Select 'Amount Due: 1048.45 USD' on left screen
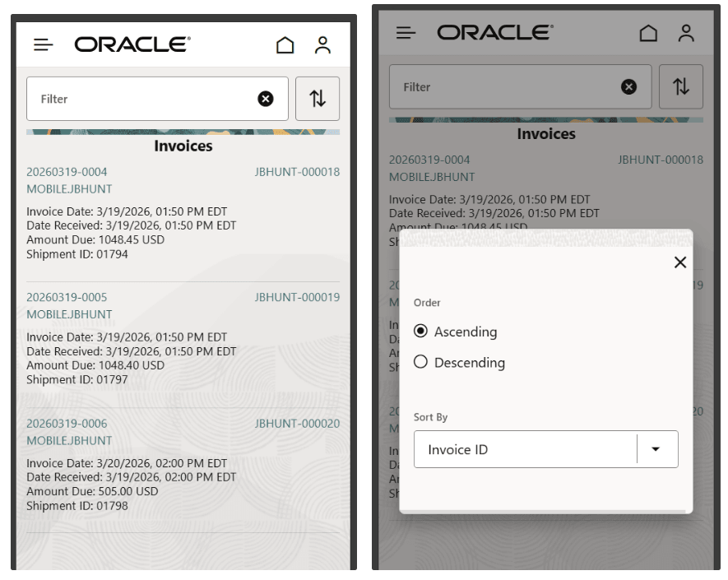 coord(95,239)
